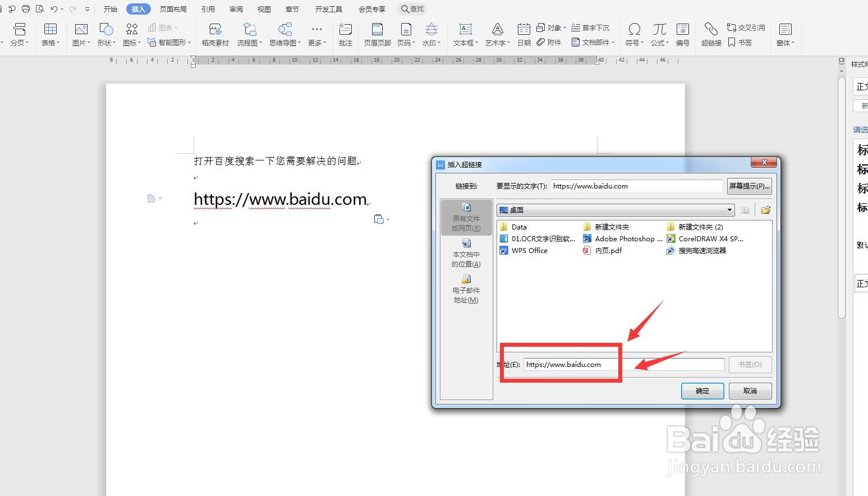Attach a file with 附件

coord(549,42)
